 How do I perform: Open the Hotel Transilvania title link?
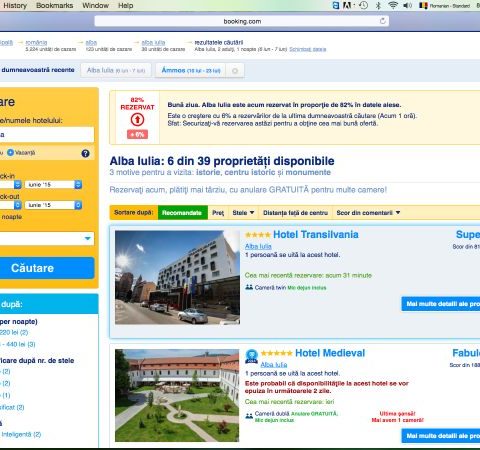pos(316,234)
